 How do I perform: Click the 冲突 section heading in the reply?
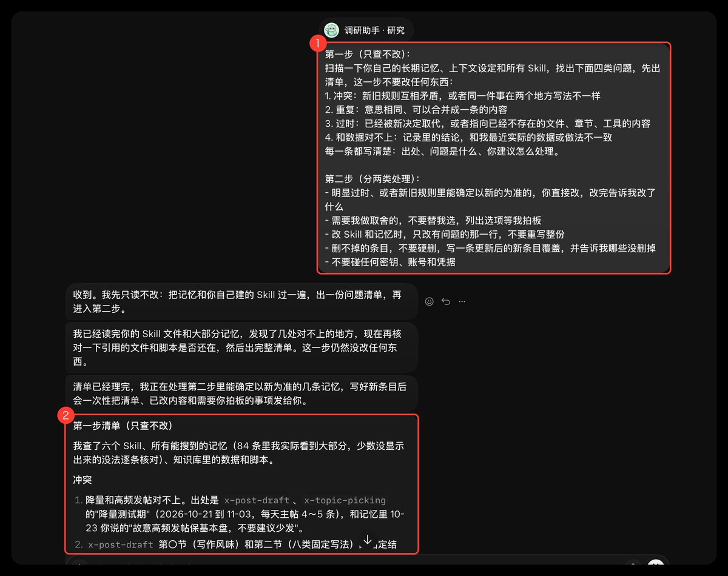(x=83, y=480)
